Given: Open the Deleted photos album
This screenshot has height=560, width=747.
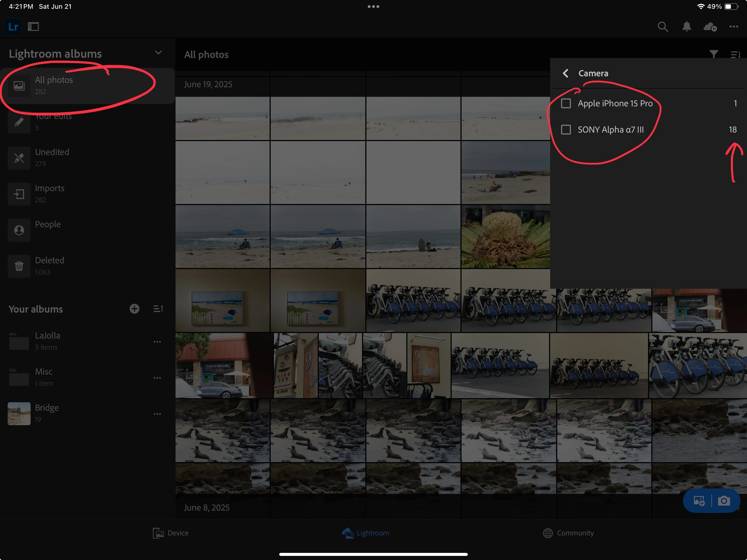Looking at the screenshot, I should pos(49,266).
